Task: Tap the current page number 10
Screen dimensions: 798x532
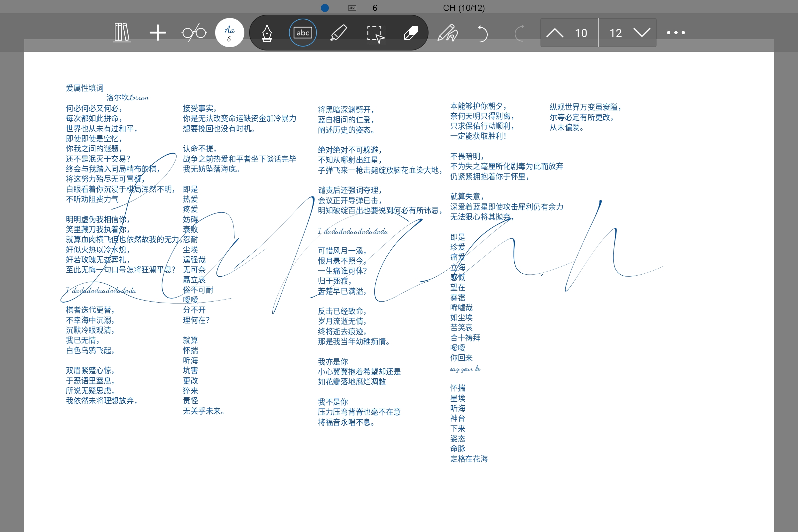Action: [x=581, y=33]
